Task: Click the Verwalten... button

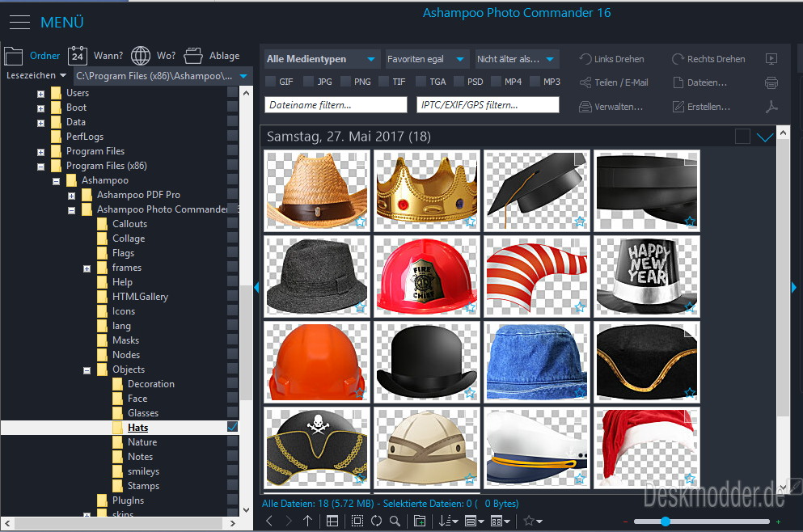Action: 611,107
